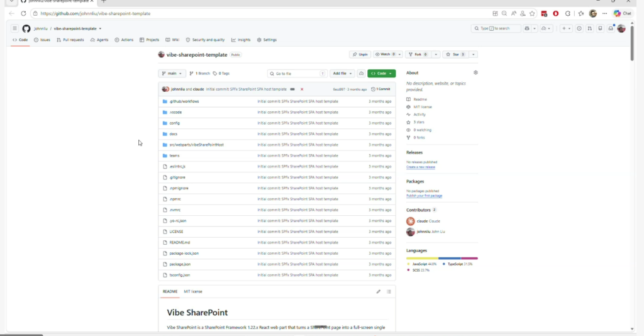644x336 pixels.
Task: Click the Fork button
Action: 418,54
